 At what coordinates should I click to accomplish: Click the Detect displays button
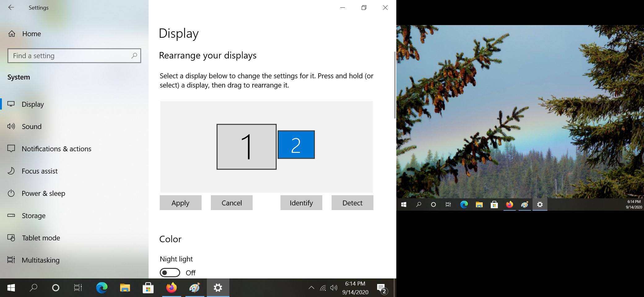point(352,203)
